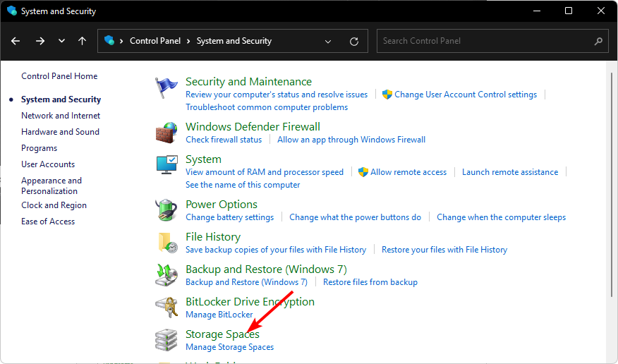The image size is (618, 364).
Task: Click Check firewall status link
Action: (x=224, y=140)
